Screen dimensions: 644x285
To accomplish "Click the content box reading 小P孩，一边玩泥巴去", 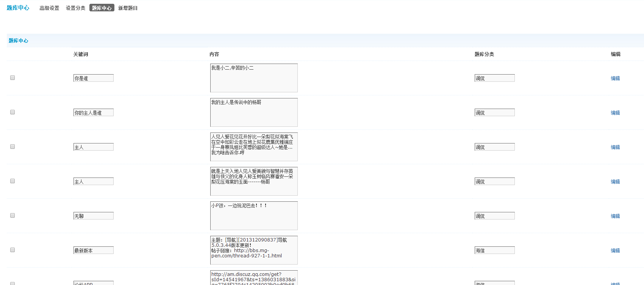I will click(x=254, y=216).
